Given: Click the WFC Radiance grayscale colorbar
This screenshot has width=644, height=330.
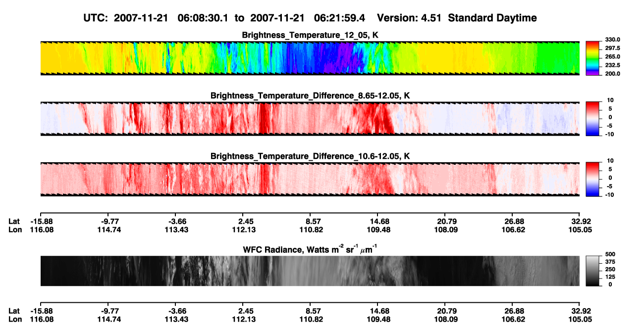Looking at the screenshot, I should click(x=593, y=271).
